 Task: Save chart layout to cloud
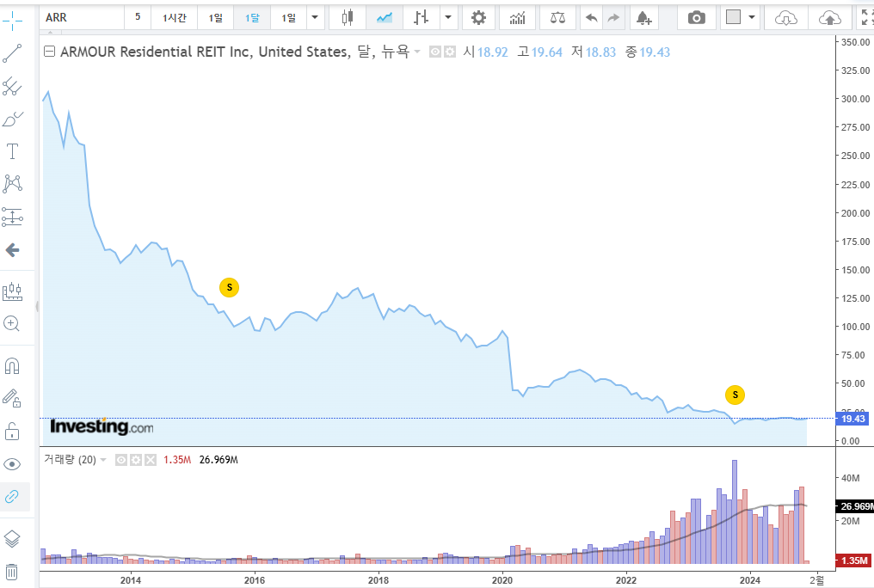tap(829, 18)
